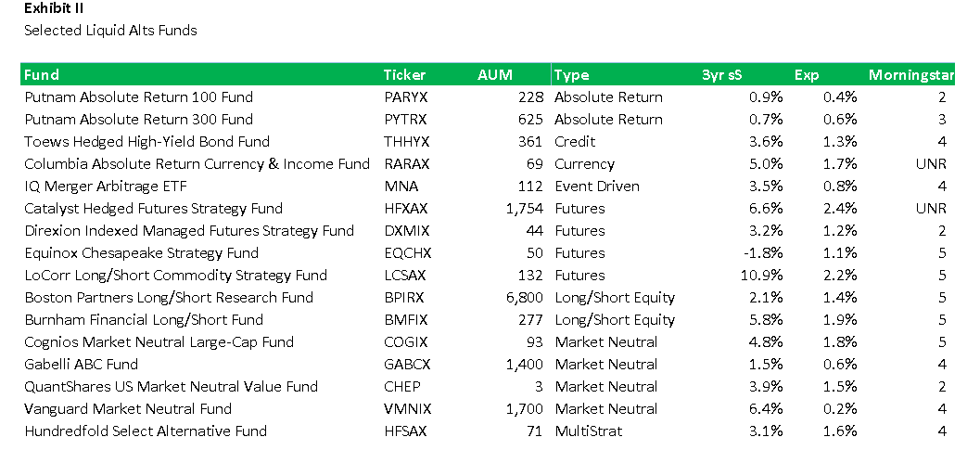Select the MultiStrat type cell
This screenshot has height=463, width=980.
(588, 431)
